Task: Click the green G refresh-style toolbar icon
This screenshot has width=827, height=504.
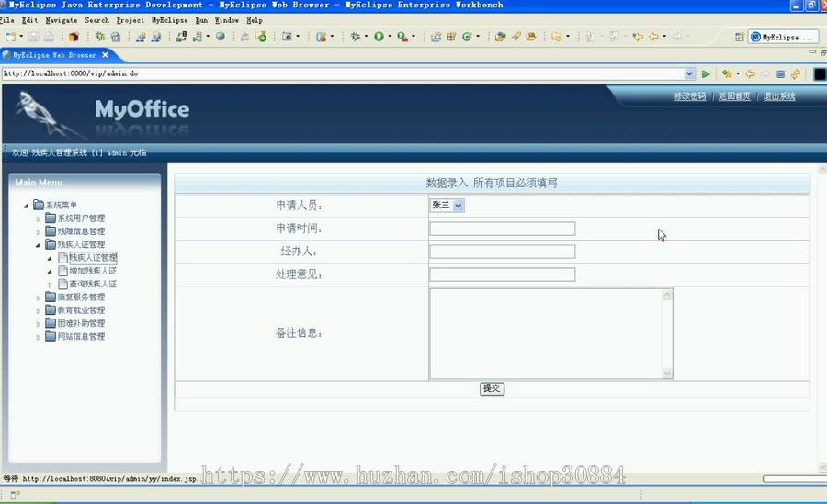Action: (x=467, y=37)
